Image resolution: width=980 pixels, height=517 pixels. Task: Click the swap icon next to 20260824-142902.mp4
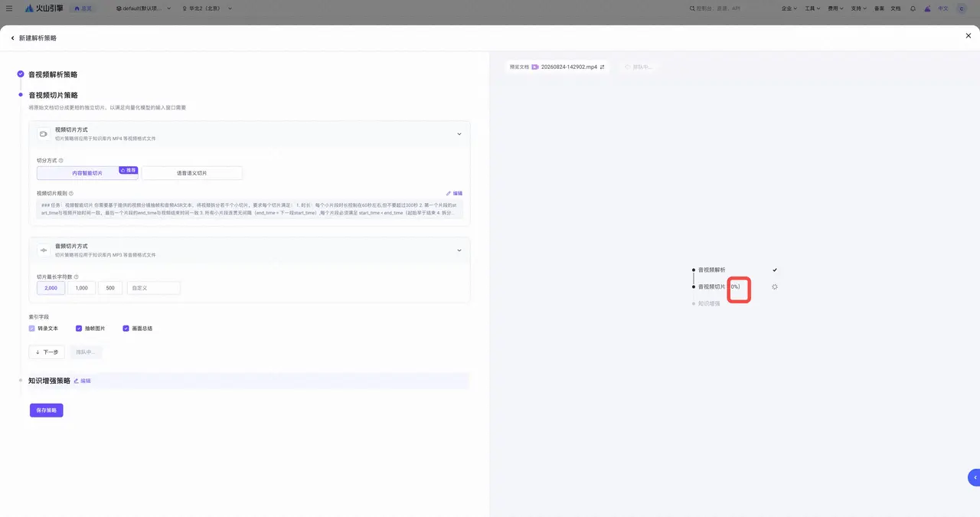(603, 67)
